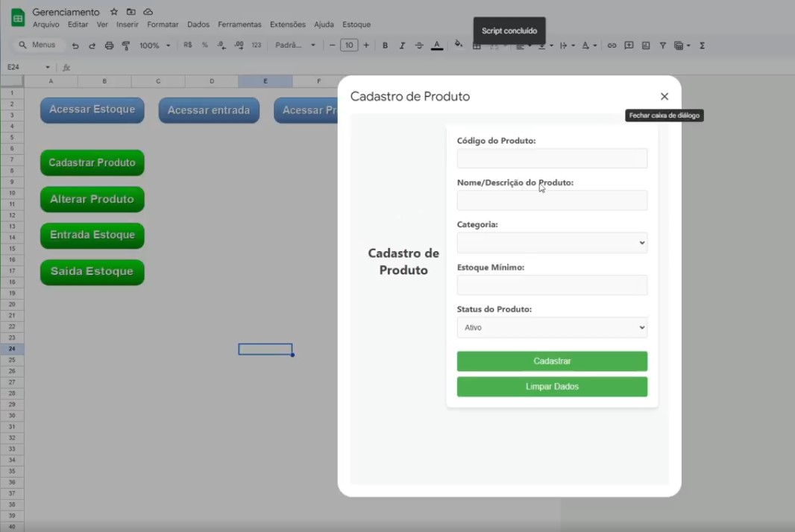Viewport: 795px width, 532px height.
Task: Open the name box dropdown arrow
Action: click(x=48, y=67)
